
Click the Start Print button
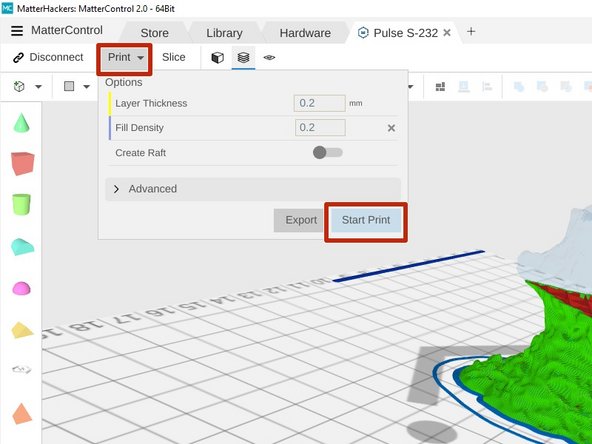(x=366, y=220)
